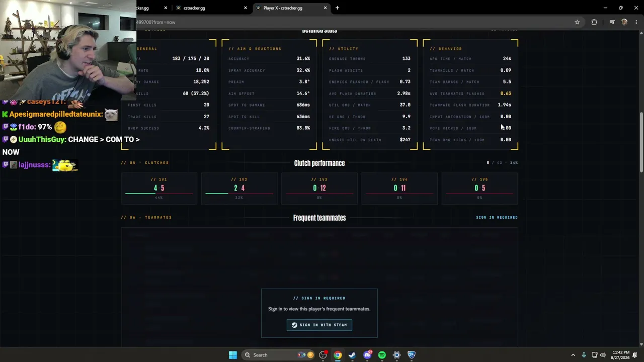The height and width of the screenshot is (362, 644).
Task: Click the Utility panel header
Action: coord(344,49)
